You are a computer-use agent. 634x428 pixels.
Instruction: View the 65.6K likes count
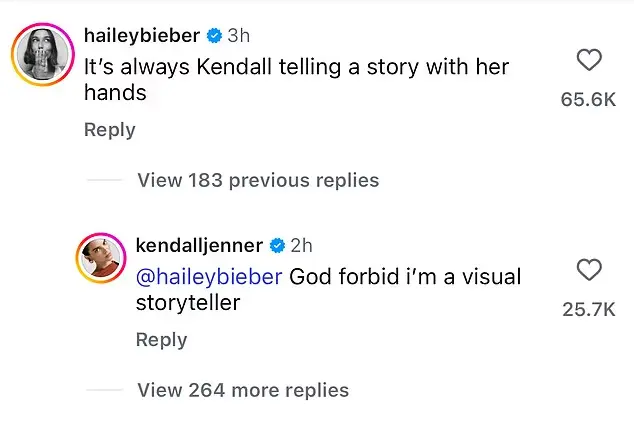(589, 99)
